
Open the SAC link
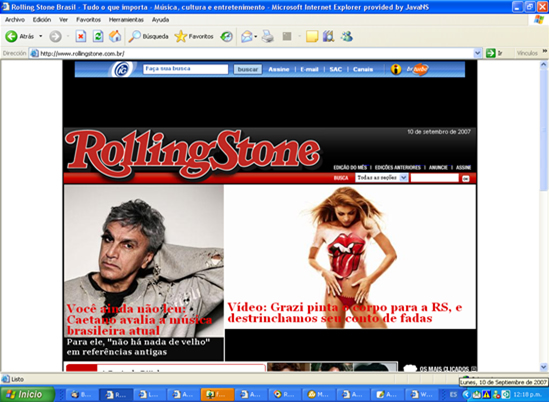click(x=335, y=69)
